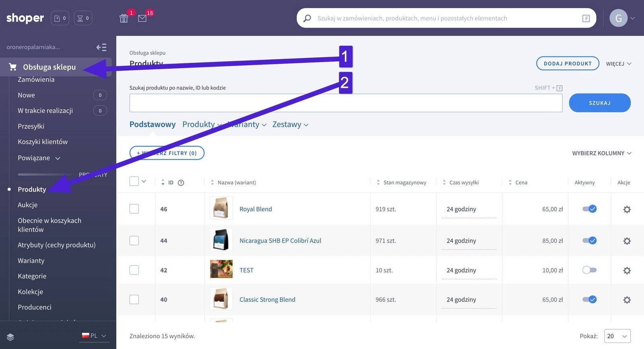Open the Classic Strong Blend product thumbnail
Image resolution: width=644 pixels, height=349 pixels.
[221, 299]
